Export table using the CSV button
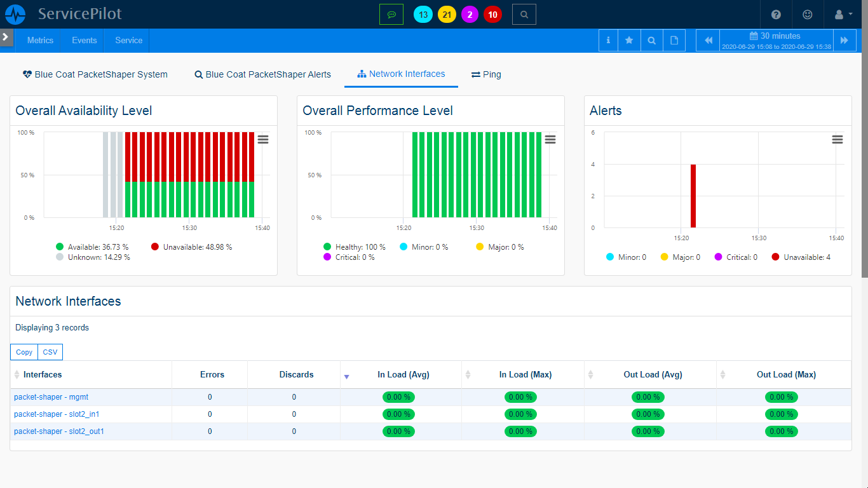This screenshot has width=868, height=488. click(50, 352)
